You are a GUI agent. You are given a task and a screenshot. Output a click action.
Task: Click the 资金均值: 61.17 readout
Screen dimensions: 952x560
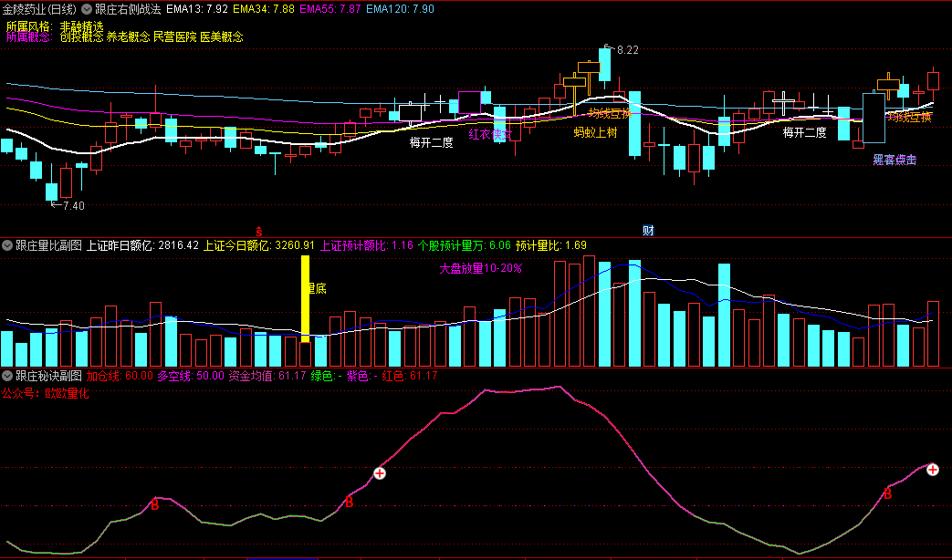(x=267, y=376)
